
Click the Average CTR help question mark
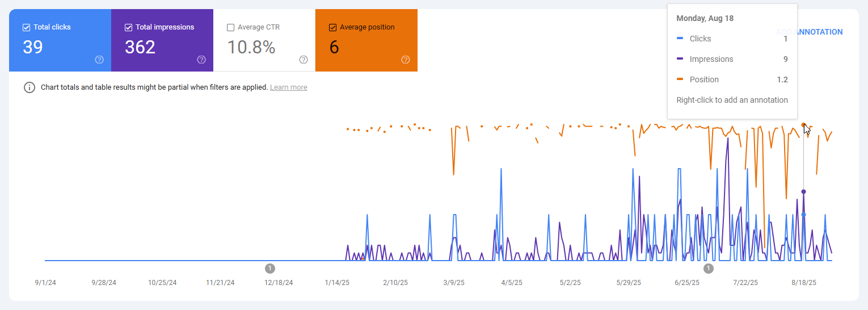[x=304, y=60]
